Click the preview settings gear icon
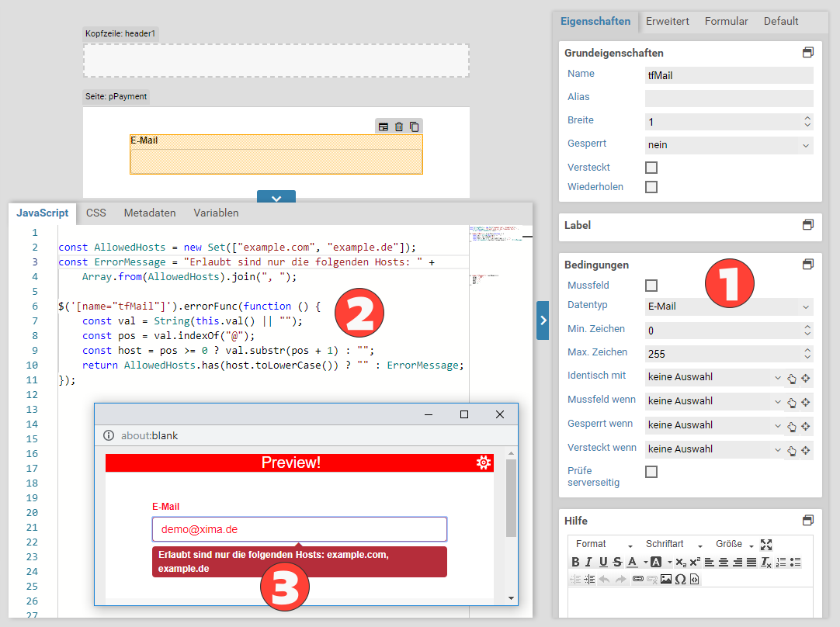Viewport: 840px width, 627px height. click(x=484, y=462)
